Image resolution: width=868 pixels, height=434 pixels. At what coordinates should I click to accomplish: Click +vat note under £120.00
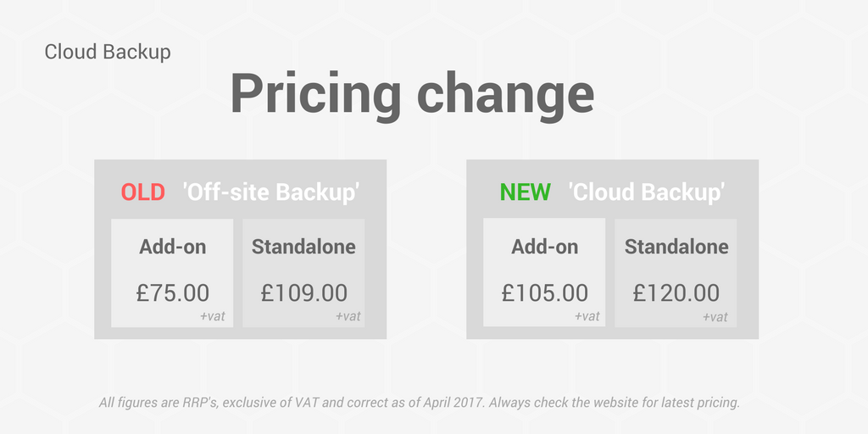coord(715,317)
